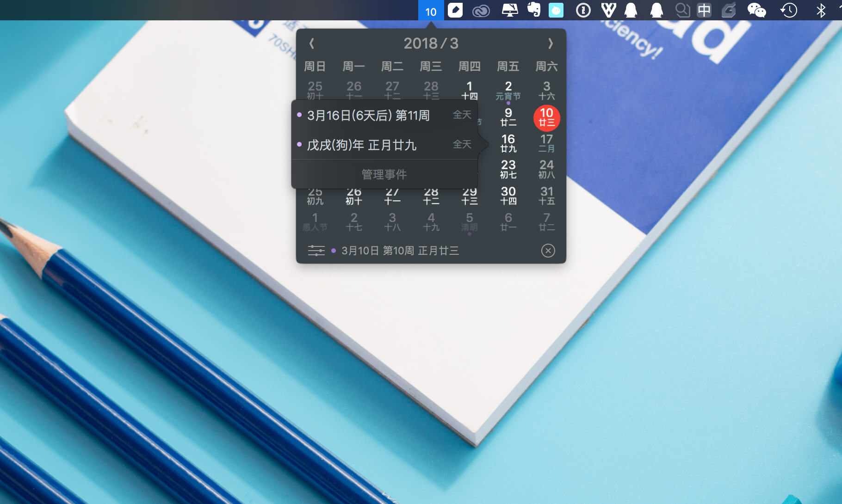Click the 2018 / 3 month title
The height and width of the screenshot is (504, 842).
431,43
